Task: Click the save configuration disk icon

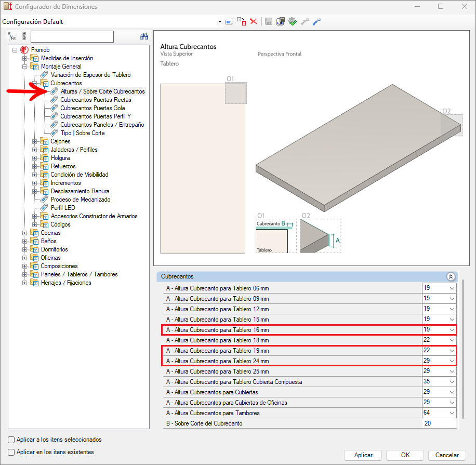Action: tap(269, 21)
